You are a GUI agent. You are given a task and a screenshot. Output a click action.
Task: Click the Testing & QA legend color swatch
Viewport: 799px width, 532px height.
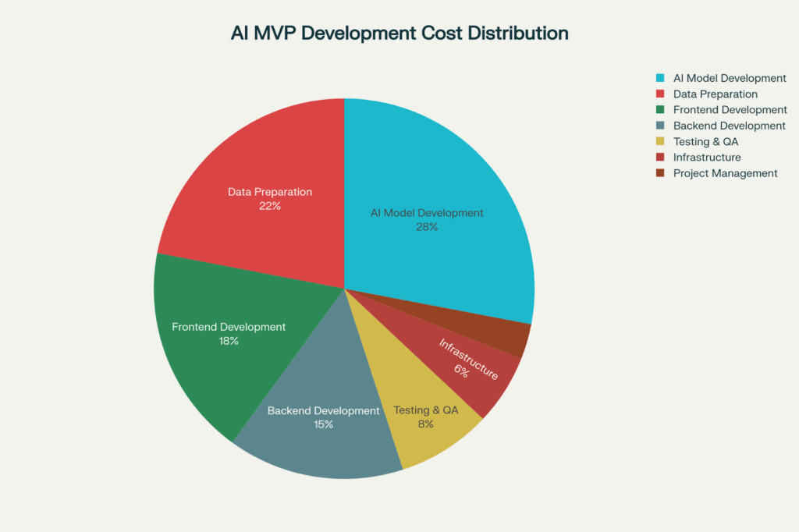660,142
